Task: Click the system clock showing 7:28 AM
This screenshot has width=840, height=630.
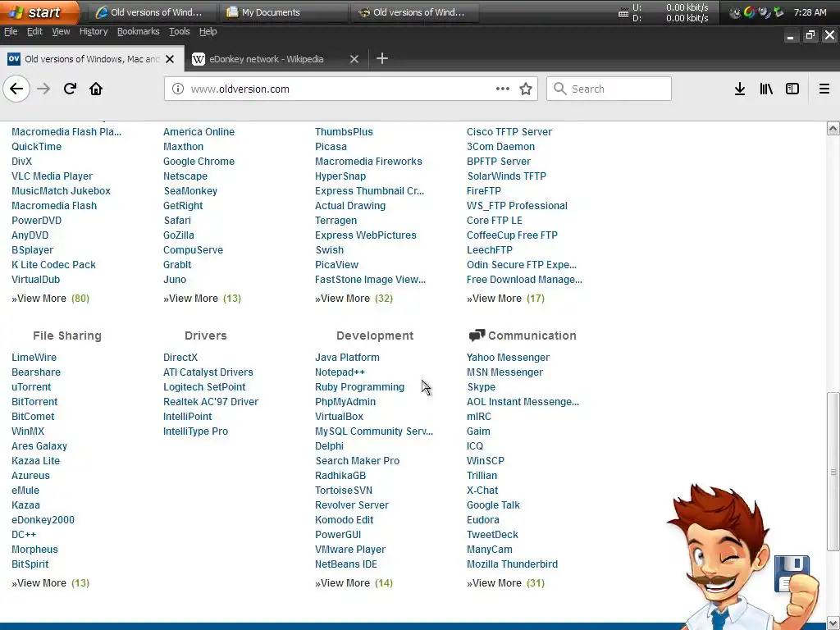Action: (x=810, y=12)
